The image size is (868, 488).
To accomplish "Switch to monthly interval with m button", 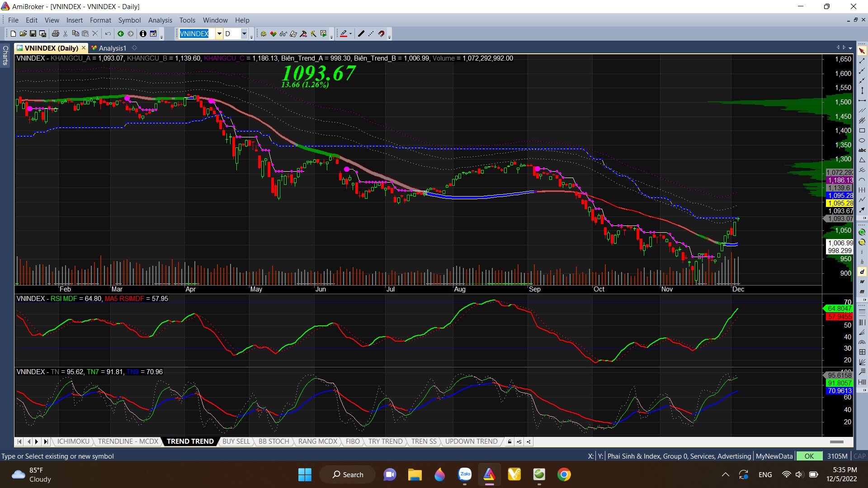I will point(862,291).
